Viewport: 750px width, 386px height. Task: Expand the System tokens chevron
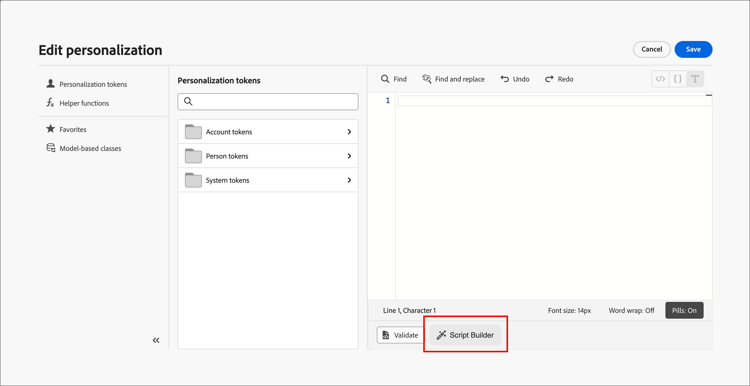[349, 180]
